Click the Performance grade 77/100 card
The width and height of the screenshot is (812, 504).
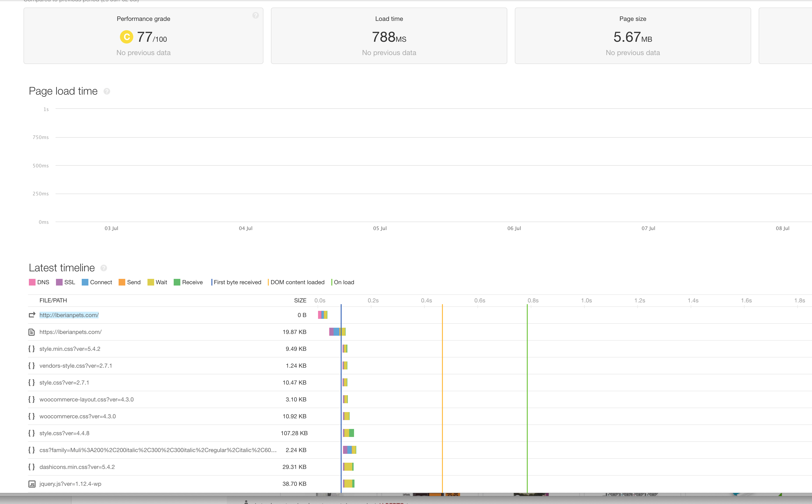(x=143, y=36)
